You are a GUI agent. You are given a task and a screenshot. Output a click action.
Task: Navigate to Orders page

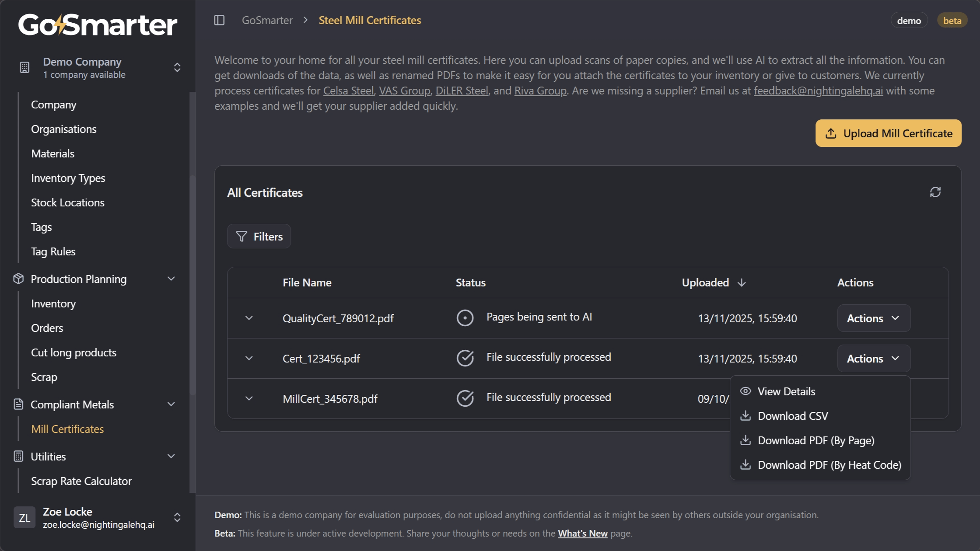47,328
